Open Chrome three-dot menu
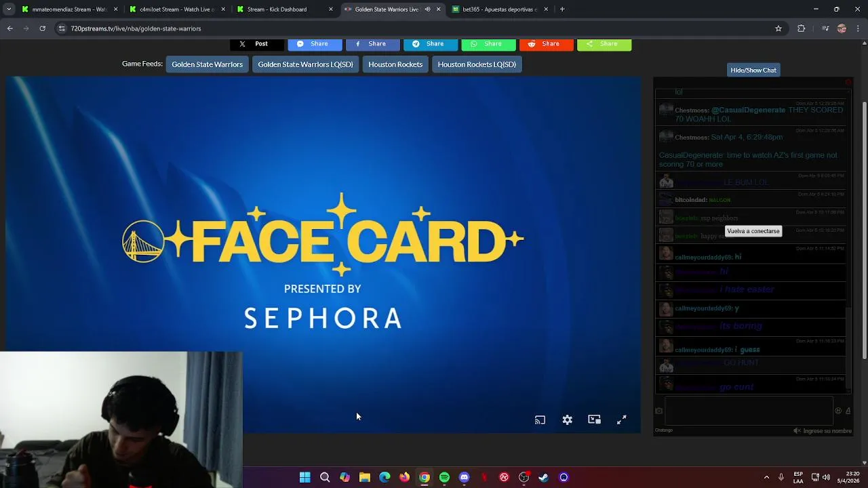Image resolution: width=868 pixels, height=488 pixels. click(x=859, y=28)
